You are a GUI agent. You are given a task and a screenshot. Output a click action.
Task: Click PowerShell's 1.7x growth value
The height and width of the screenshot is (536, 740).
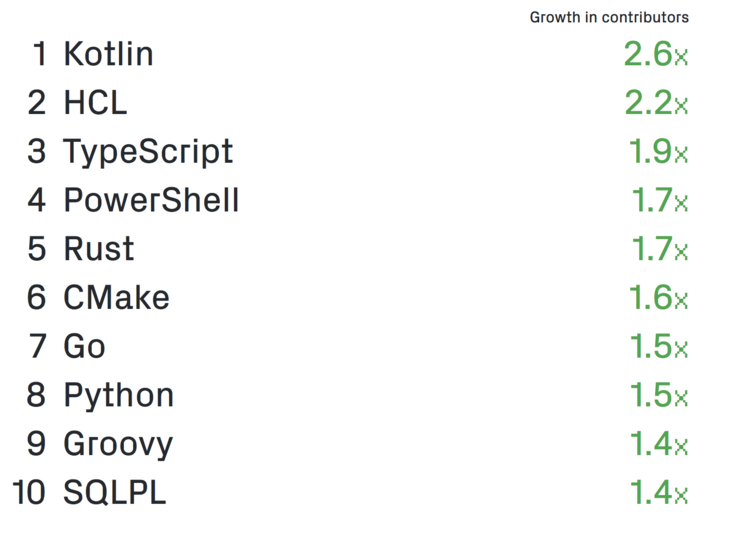tap(660, 200)
